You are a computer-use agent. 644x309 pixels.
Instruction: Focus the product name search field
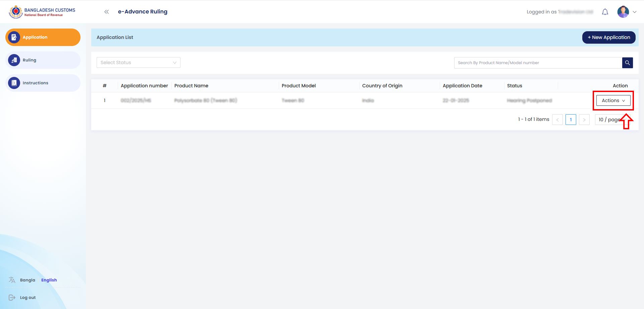(538, 63)
